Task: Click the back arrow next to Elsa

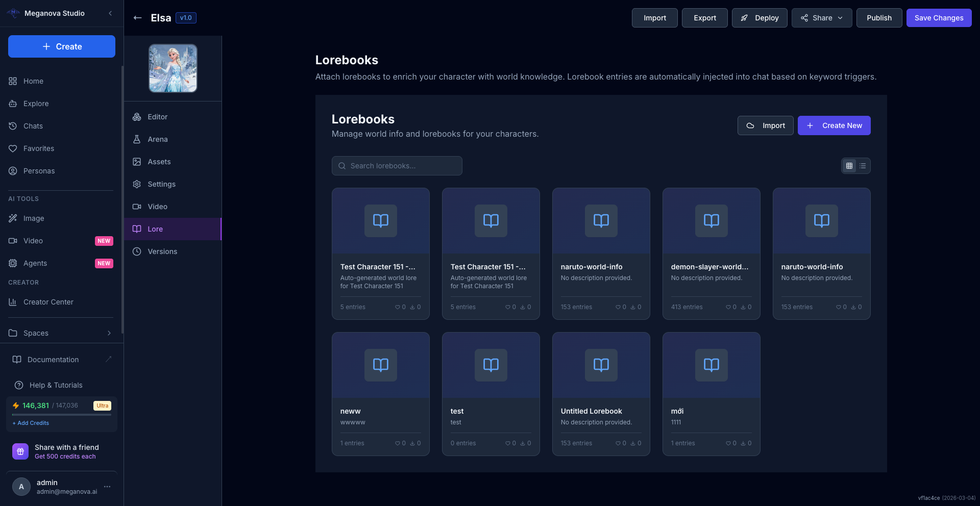Action: click(137, 18)
